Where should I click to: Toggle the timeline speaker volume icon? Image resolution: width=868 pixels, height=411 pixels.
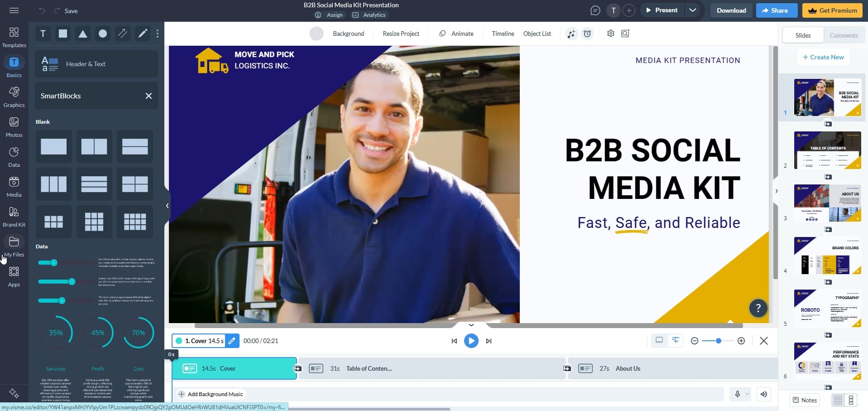[x=764, y=394]
